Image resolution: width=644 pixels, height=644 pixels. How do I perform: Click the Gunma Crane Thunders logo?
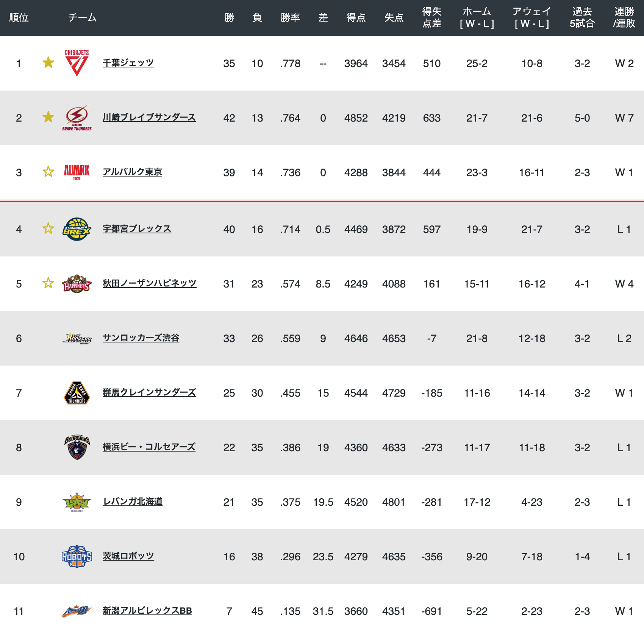pos(77,392)
